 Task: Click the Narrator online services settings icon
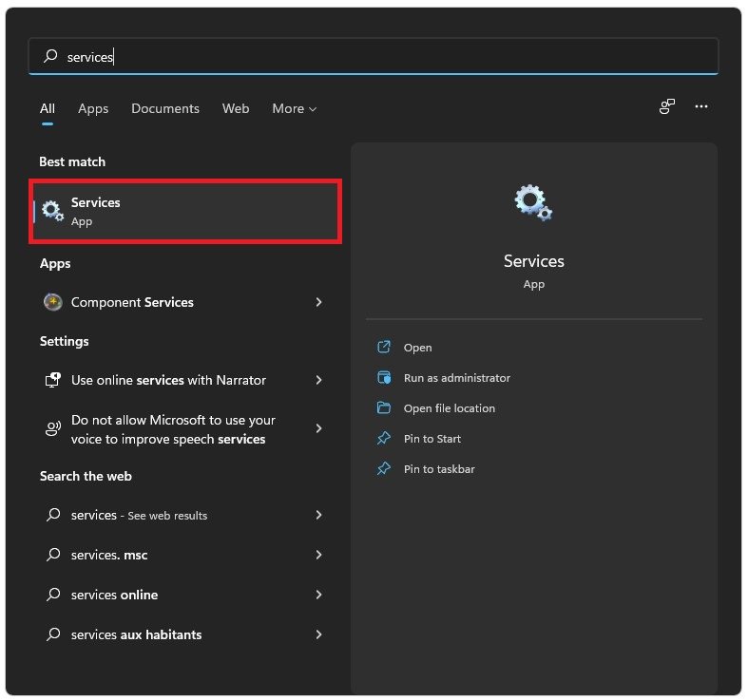click(x=53, y=380)
